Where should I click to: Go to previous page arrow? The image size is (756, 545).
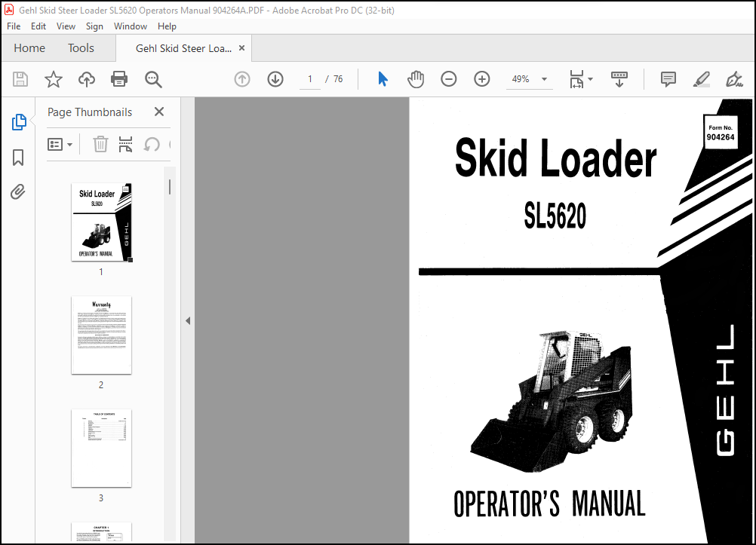(x=242, y=79)
